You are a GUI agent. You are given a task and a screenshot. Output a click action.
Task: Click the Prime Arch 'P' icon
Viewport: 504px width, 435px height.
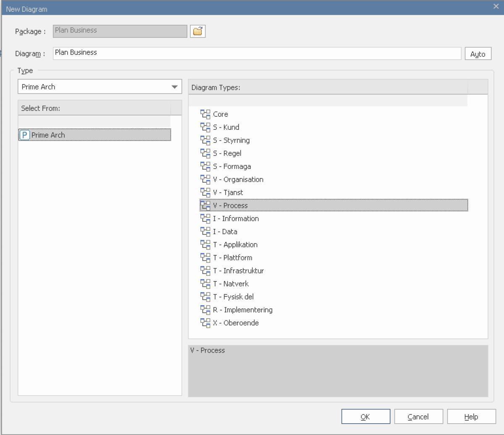click(x=25, y=135)
